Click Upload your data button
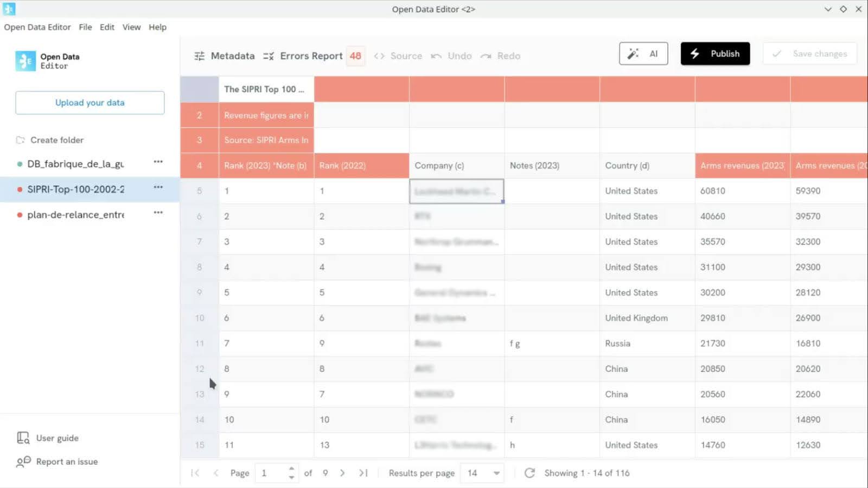 [90, 103]
